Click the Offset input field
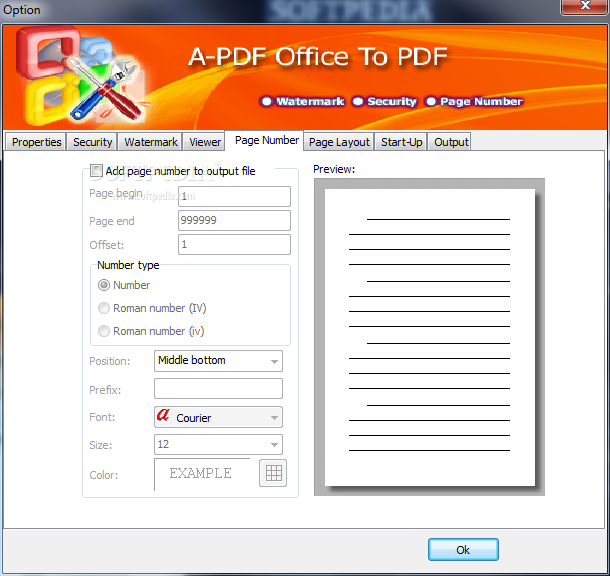 pyautogui.click(x=234, y=245)
